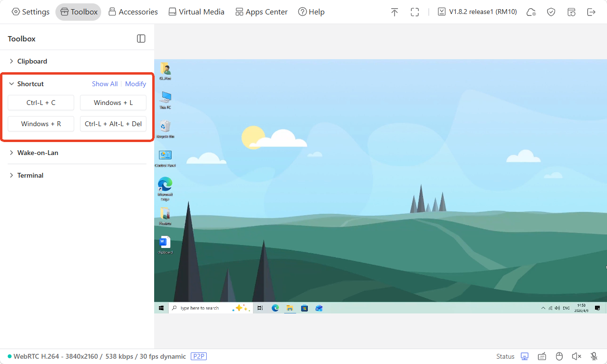607x364 pixels.
Task: Expand the Clipboard section
Action: click(32, 61)
